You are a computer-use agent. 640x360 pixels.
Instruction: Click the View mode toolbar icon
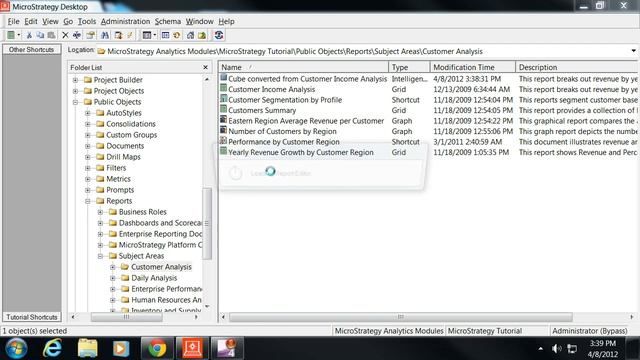(x=147, y=35)
